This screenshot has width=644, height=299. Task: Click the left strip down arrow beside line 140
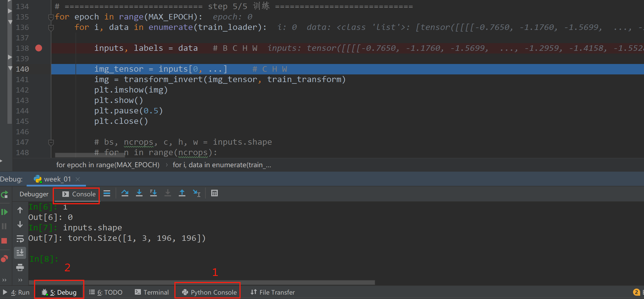pos(10,68)
